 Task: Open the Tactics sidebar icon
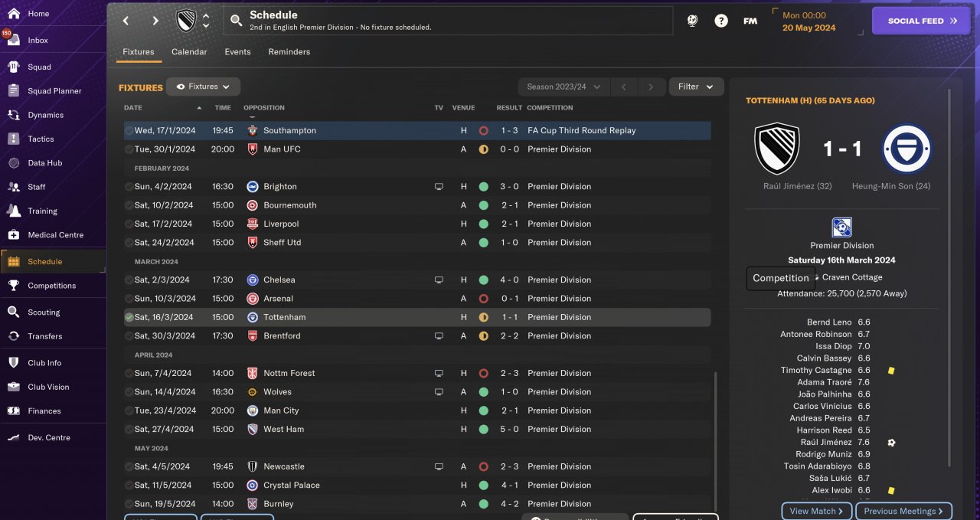(x=13, y=139)
